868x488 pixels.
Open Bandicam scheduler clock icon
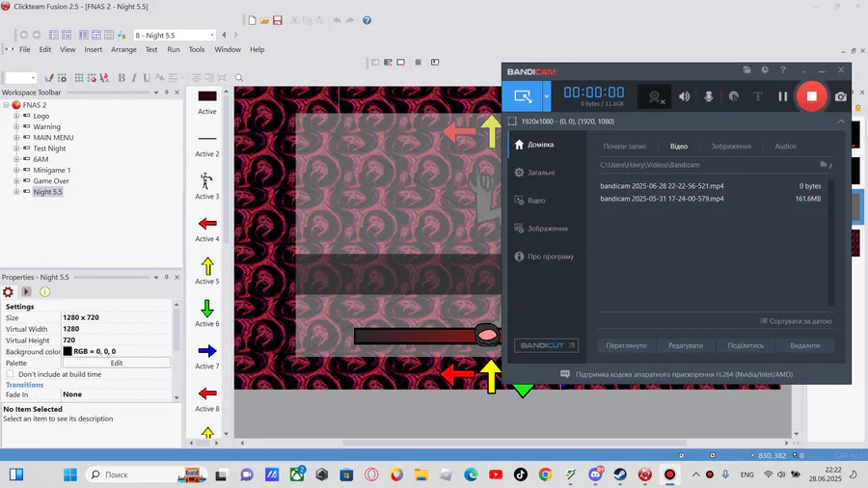[765, 69]
